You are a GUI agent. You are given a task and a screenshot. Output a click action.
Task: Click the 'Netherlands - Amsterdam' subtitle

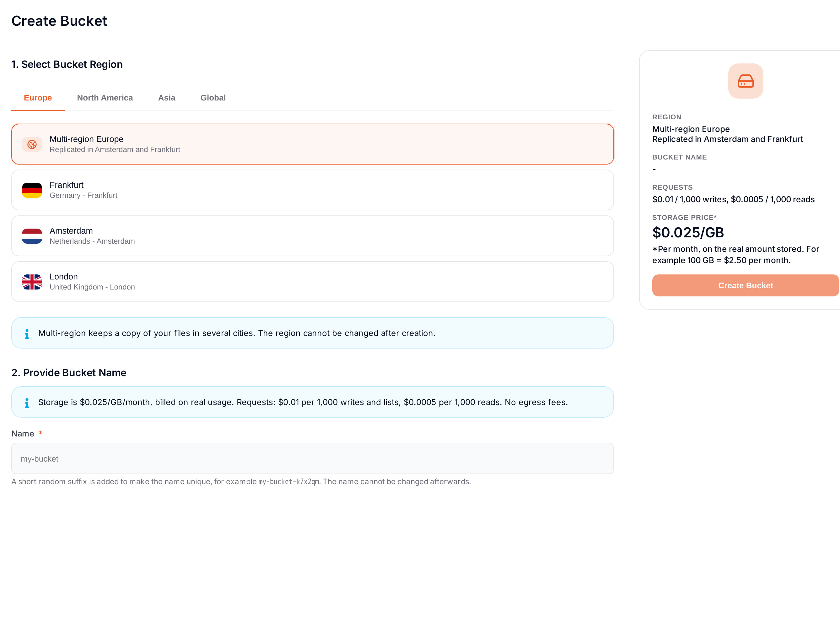pos(92,241)
